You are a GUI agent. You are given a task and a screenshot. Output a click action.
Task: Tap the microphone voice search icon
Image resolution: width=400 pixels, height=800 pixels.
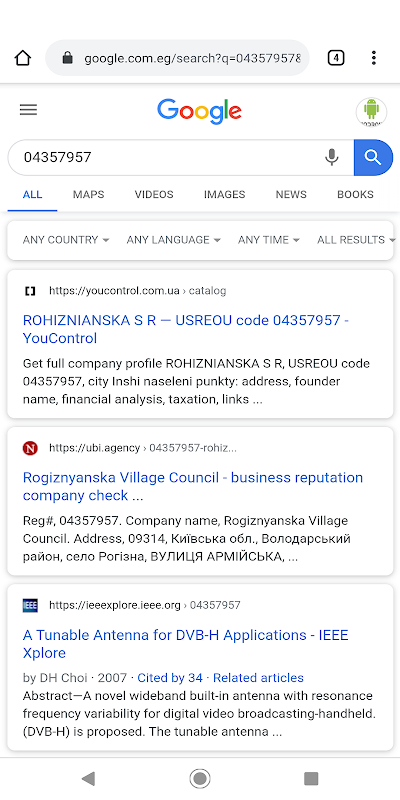(332, 157)
